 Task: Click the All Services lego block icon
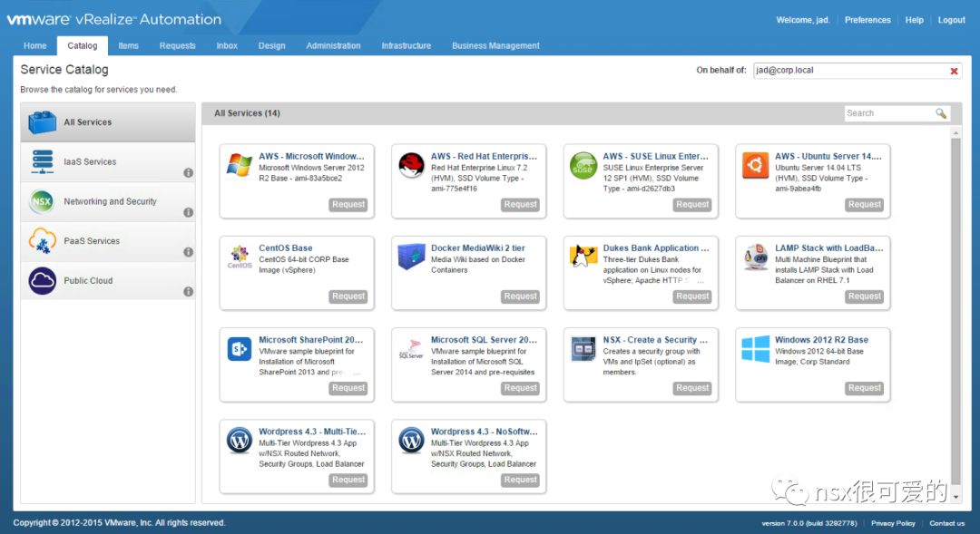pos(42,122)
